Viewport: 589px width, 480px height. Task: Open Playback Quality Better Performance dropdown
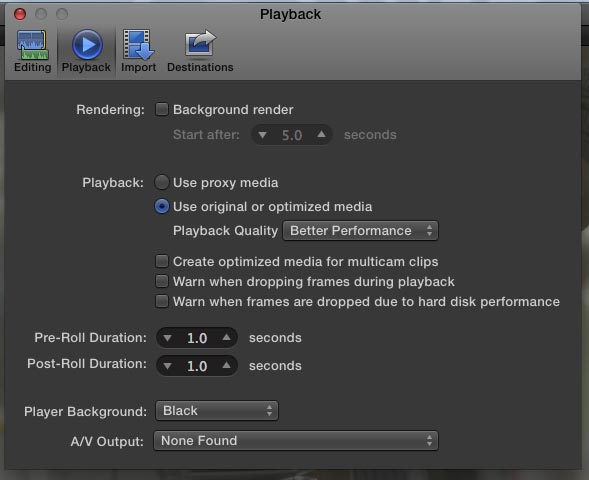coord(360,230)
